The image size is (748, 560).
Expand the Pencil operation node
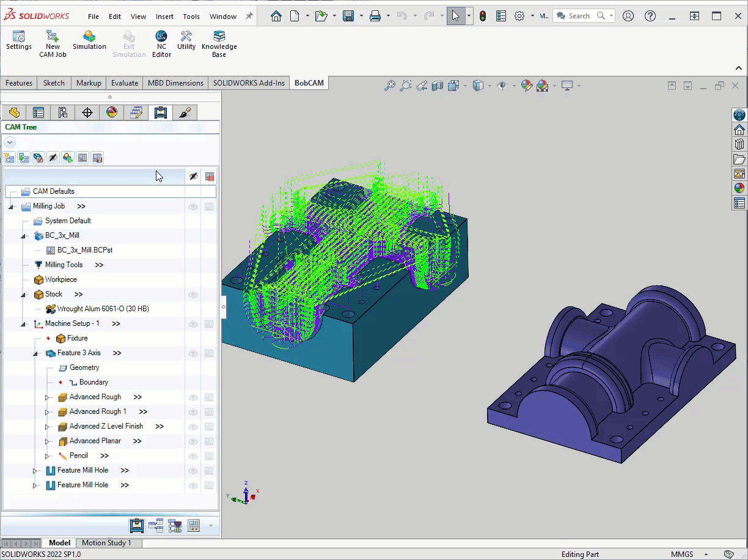pyautogui.click(x=48, y=456)
